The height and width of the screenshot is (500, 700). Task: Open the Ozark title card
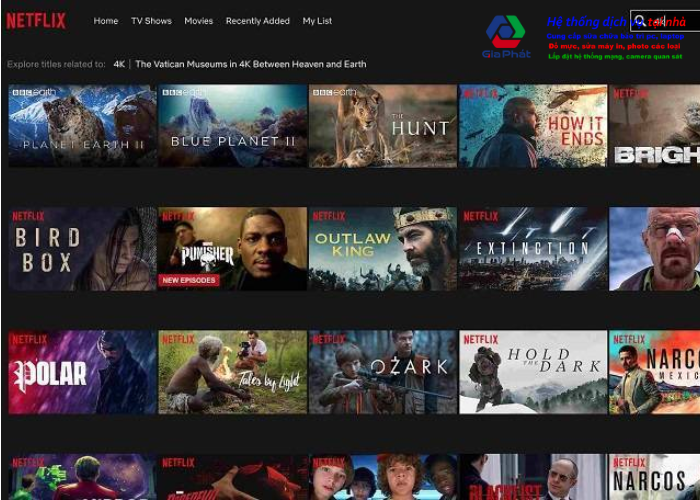[x=383, y=372]
